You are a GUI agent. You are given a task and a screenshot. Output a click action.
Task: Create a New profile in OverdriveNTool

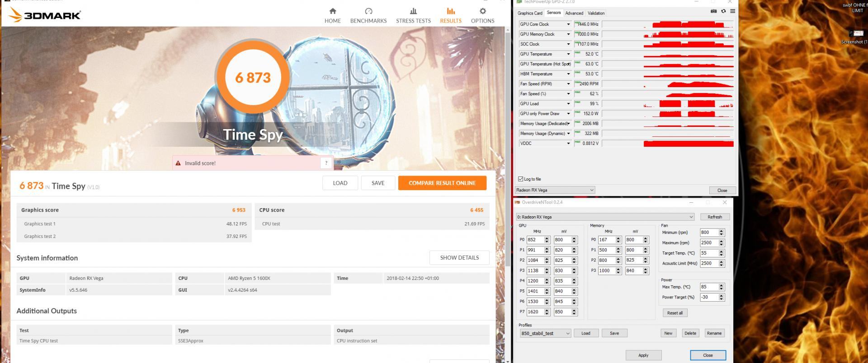[668, 333]
